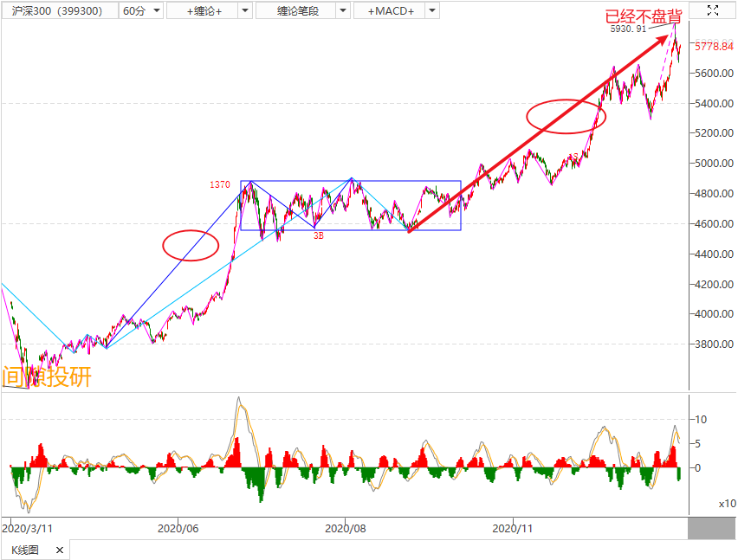Click the 3B marker under the rectangle

coord(318,235)
